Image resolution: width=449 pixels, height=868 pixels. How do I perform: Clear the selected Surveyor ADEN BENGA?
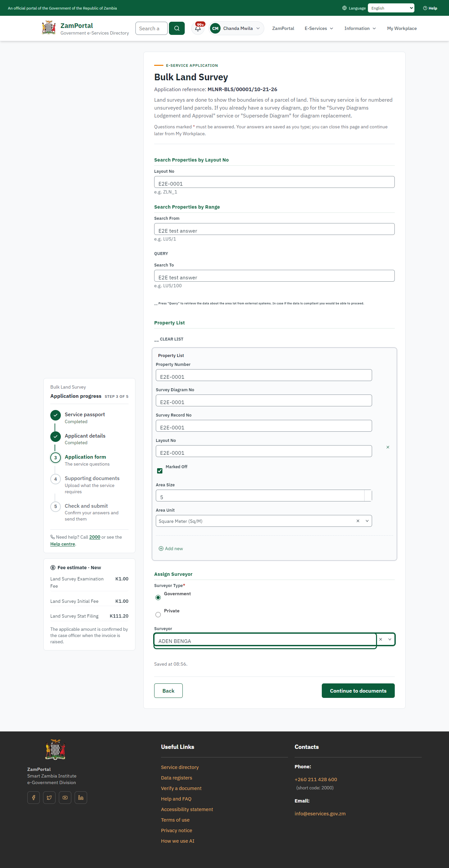tap(381, 639)
